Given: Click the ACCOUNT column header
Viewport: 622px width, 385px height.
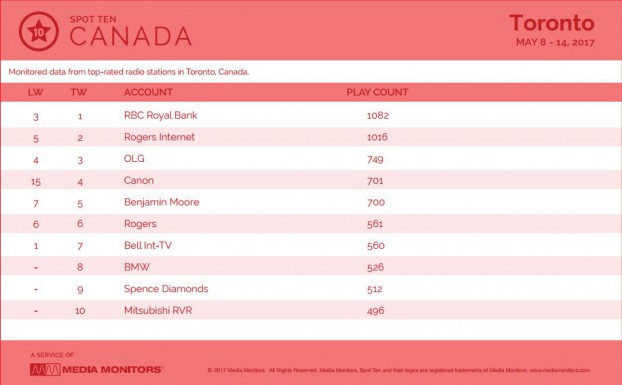Looking at the screenshot, I should click(148, 92).
